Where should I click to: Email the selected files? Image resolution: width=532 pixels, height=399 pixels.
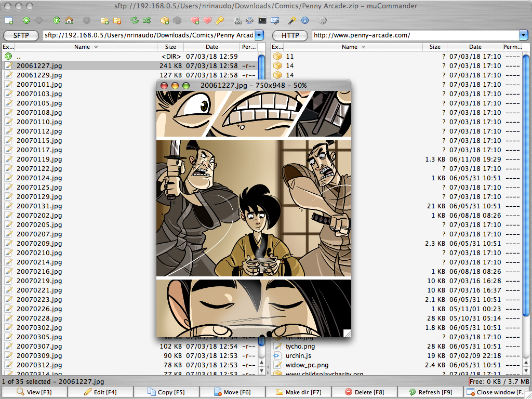click(x=275, y=21)
